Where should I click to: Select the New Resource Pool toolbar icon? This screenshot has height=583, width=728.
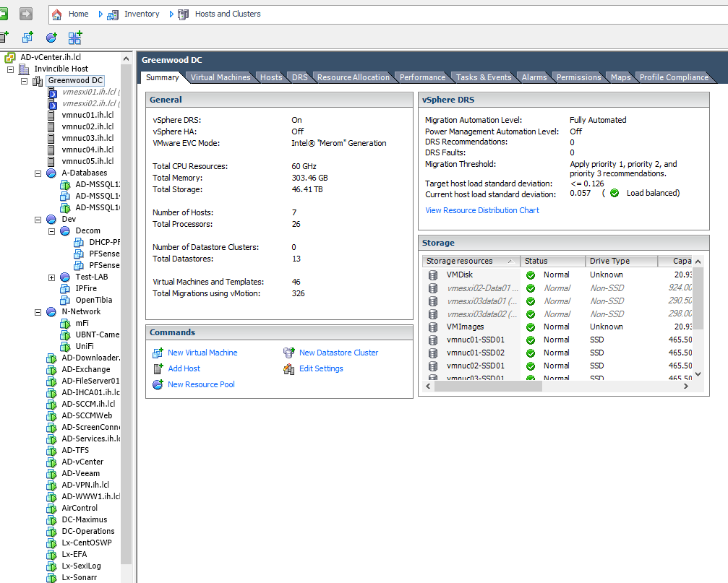point(50,37)
